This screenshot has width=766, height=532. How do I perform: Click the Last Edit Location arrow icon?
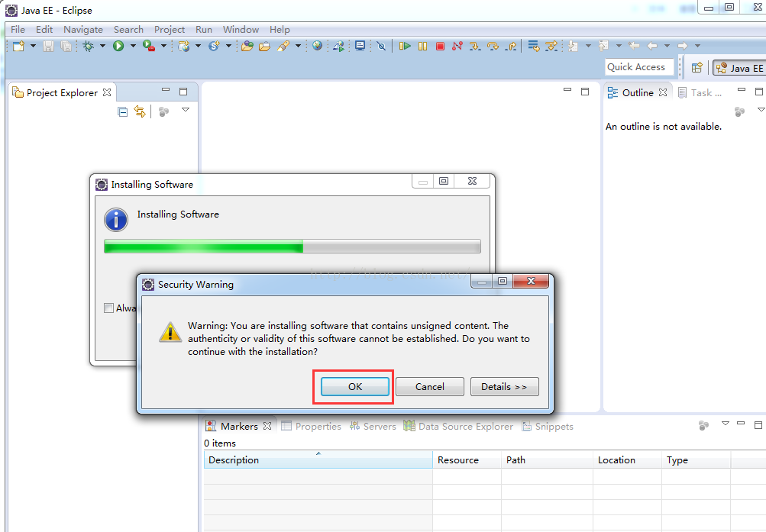pos(634,46)
